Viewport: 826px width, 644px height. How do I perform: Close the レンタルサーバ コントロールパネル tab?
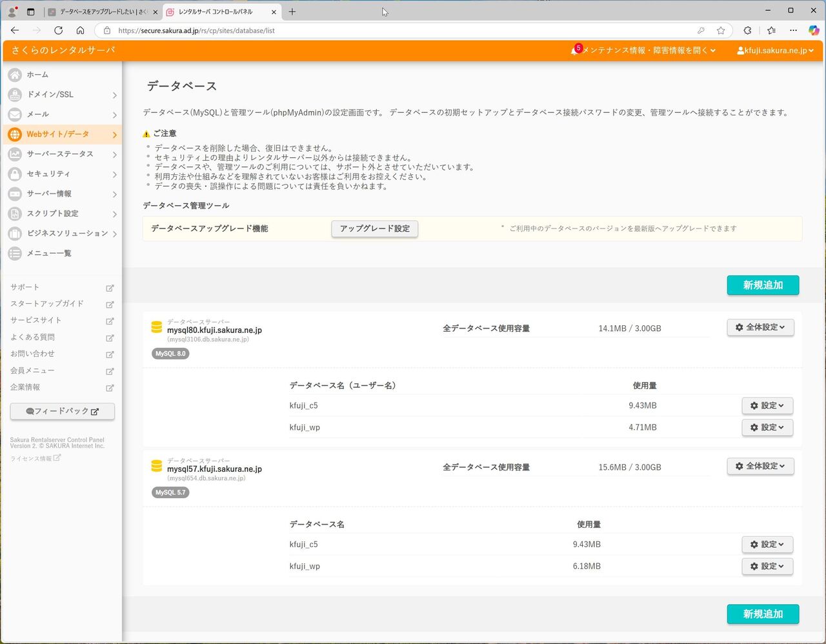tap(274, 12)
